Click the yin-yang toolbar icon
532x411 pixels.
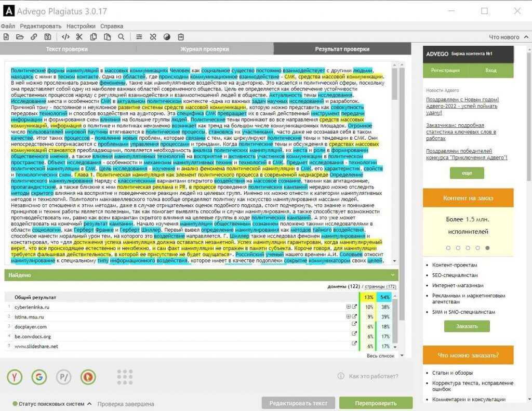(167, 37)
